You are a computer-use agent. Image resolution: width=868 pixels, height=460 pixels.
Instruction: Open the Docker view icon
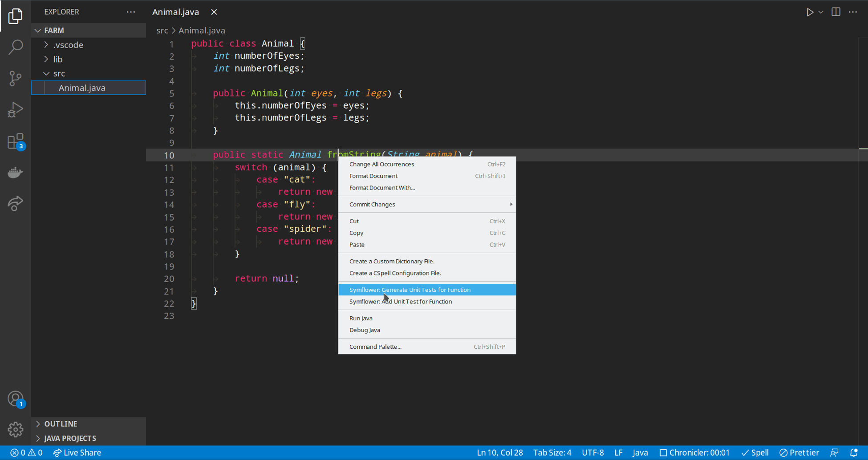tap(16, 172)
